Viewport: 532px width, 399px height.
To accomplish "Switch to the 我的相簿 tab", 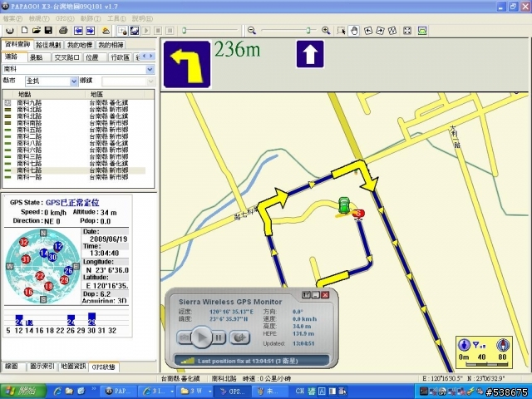I will tap(111, 45).
